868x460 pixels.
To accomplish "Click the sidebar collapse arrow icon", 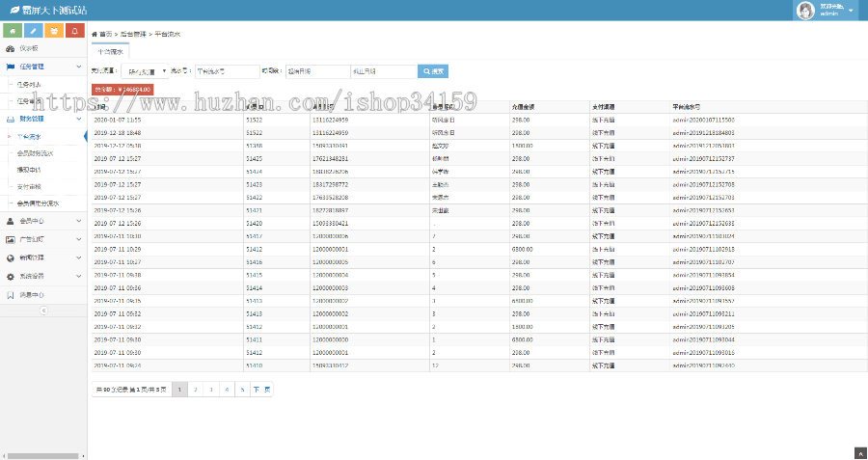I will (42, 311).
